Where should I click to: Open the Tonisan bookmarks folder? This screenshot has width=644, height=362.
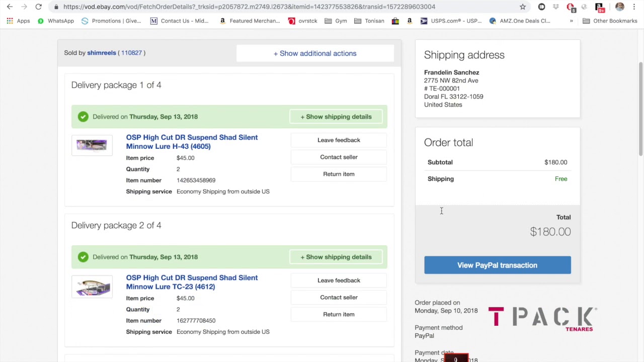369,21
